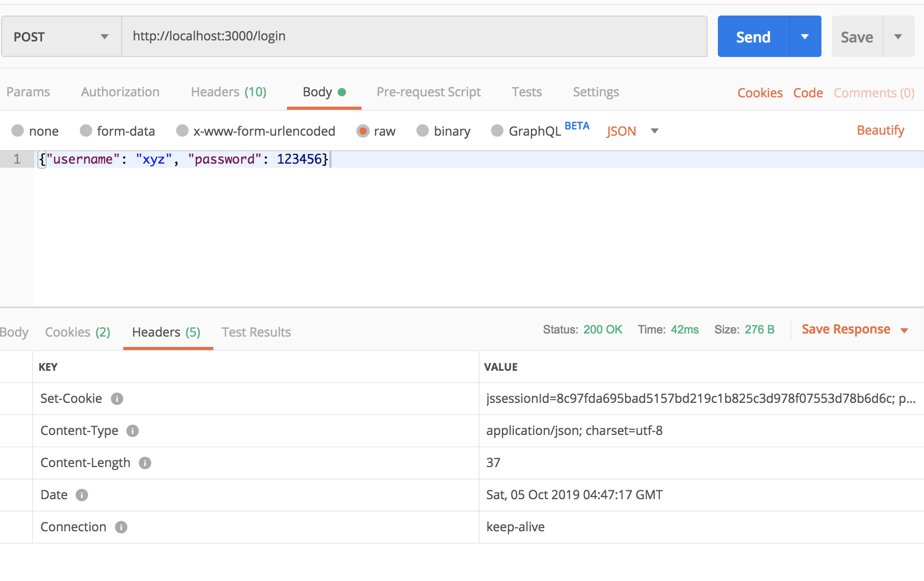Click info icon next to Date header
The image size is (924, 581).
point(82,495)
